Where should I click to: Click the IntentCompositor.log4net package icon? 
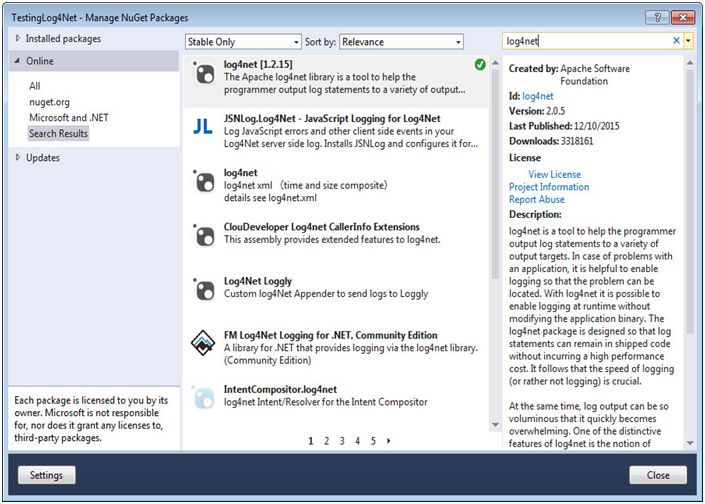tap(203, 397)
